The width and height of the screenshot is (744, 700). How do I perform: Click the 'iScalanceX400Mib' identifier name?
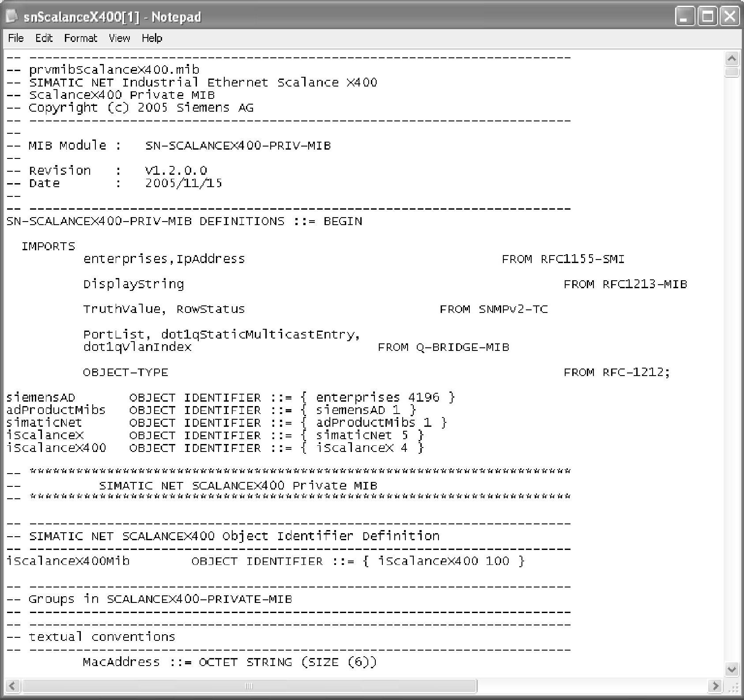coord(68,561)
